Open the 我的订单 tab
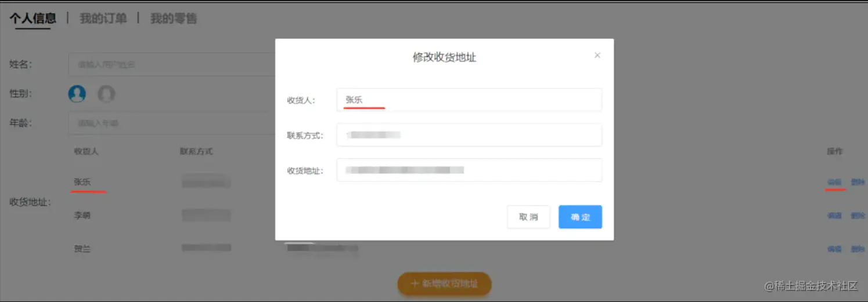868x302 pixels. point(103,19)
